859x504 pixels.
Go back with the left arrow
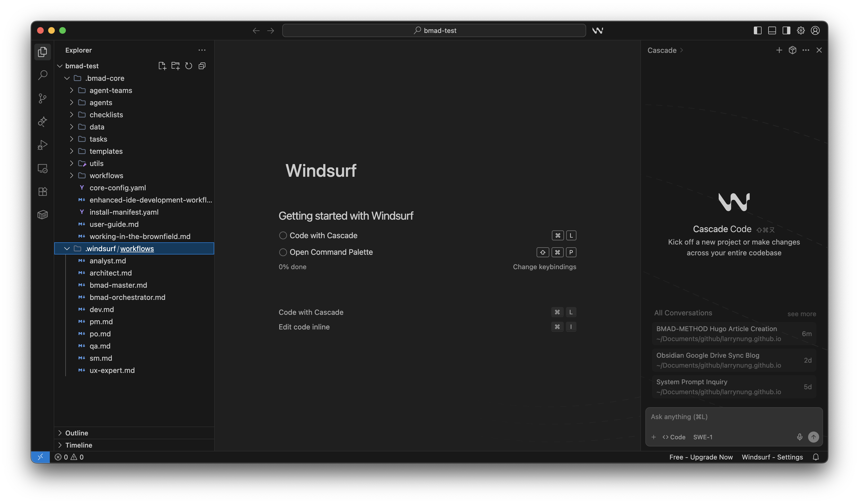pos(256,31)
